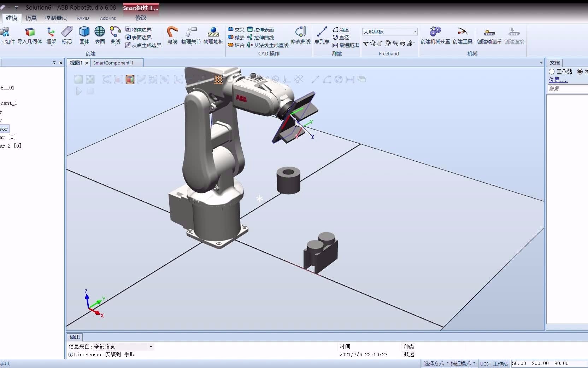The width and height of the screenshot is (588, 368).
Task: Toggle the highlighted part selection level icon
Action: coord(130,79)
